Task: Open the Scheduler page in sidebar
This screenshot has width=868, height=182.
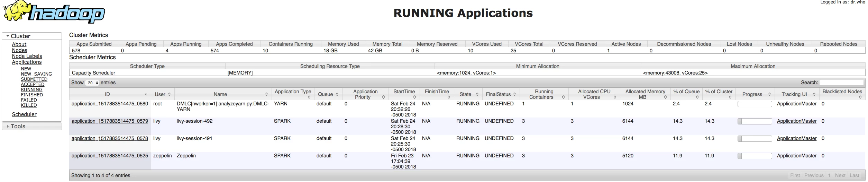Action: 24,114
